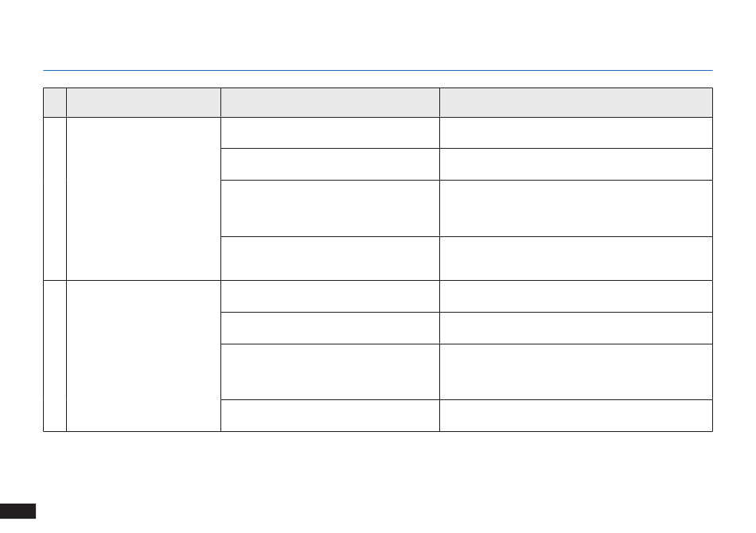Click first group's top last-column cell
The height and width of the screenshot is (533, 756).
(x=576, y=133)
